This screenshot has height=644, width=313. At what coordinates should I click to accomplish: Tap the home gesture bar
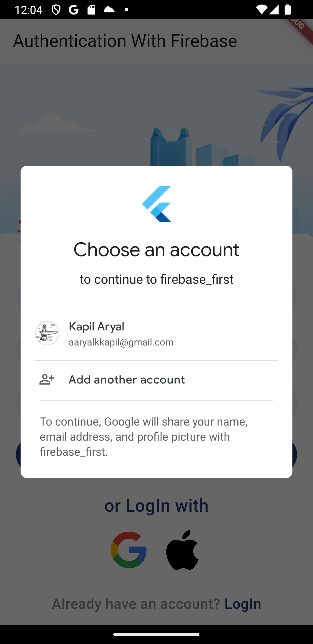156,634
